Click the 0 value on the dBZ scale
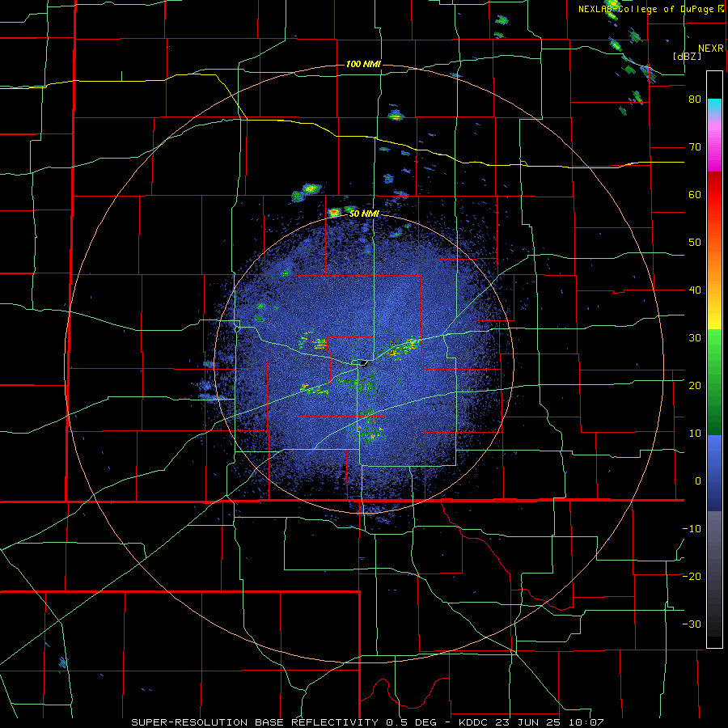 point(698,481)
